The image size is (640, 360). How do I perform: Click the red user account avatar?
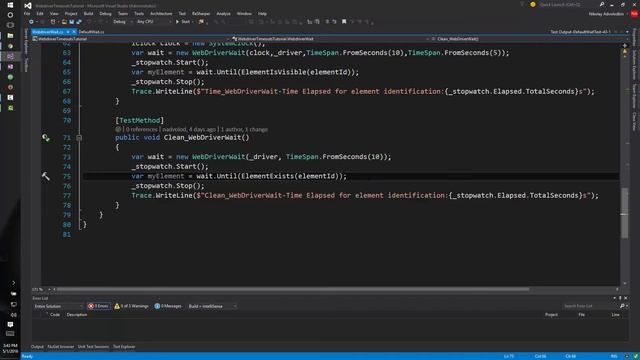(634, 14)
